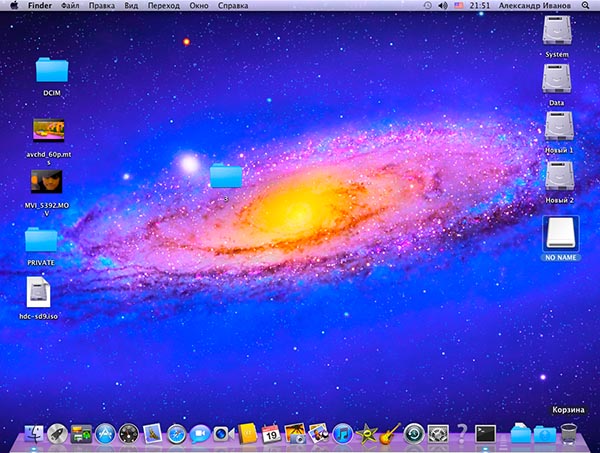600x453 pixels.
Task: Open the Александр Иванов user menu
Action: click(535, 5)
